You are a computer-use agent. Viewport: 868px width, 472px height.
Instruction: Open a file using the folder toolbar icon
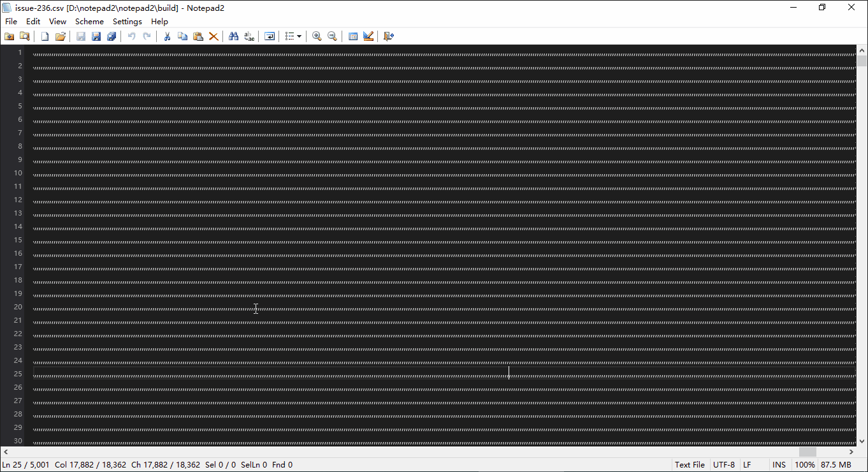(x=60, y=36)
